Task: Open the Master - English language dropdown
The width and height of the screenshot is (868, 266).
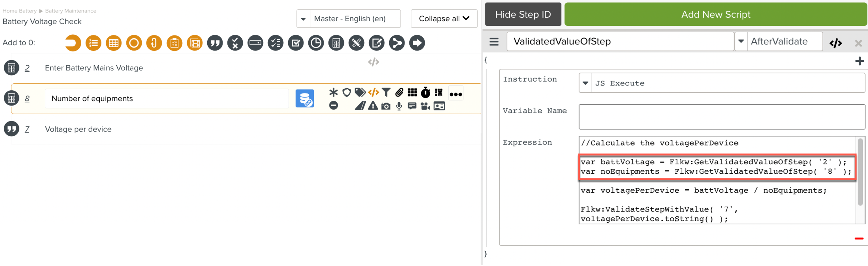Action: click(x=303, y=19)
